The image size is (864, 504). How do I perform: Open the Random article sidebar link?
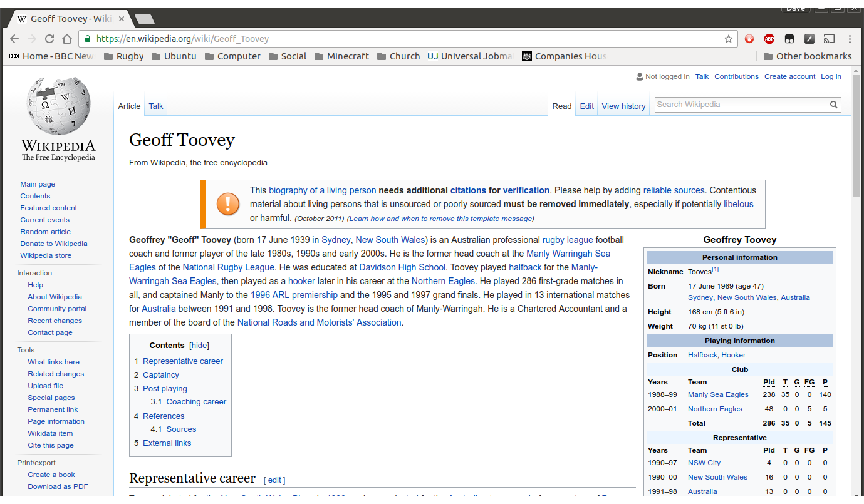point(45,232)
